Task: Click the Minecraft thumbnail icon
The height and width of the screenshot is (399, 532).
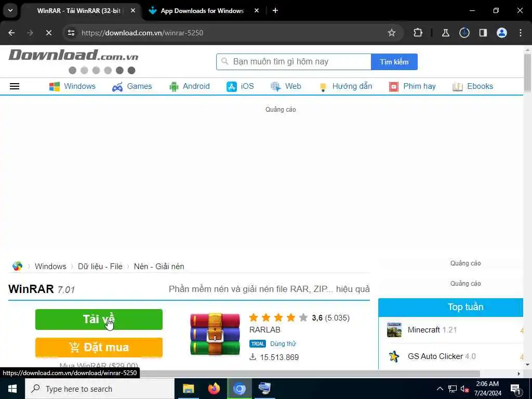Action: pyautogui.click(x=394, y=330)
